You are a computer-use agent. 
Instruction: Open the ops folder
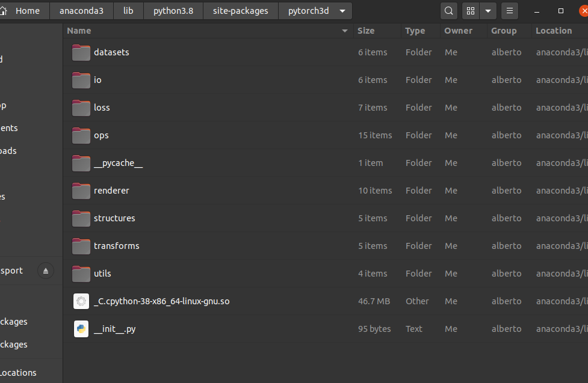click(x=101, y=135)
